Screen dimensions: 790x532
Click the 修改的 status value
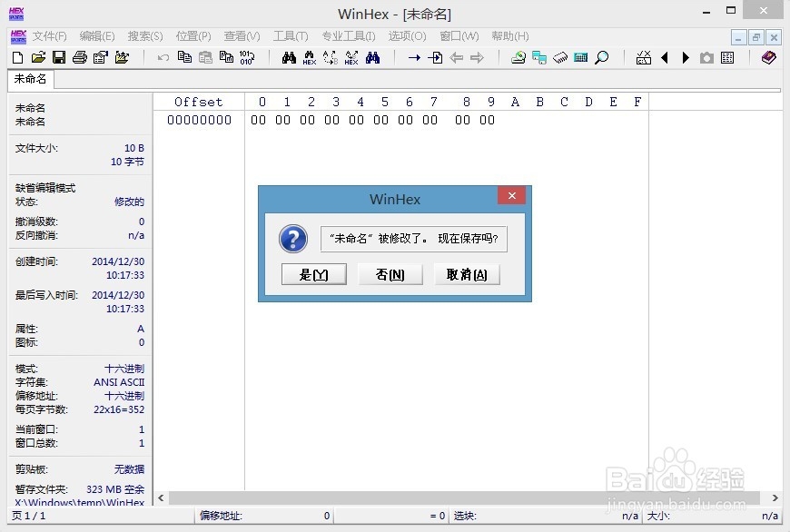[129, 202]
